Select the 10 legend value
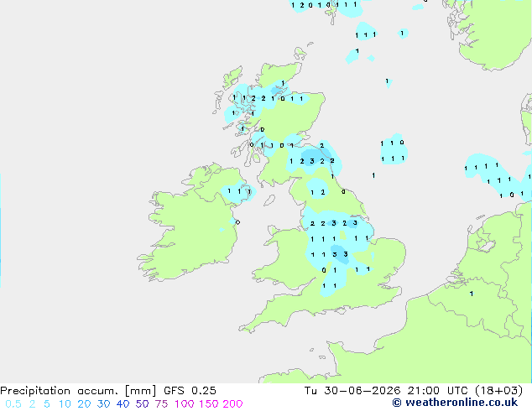Viewport: 532px width, 411px height. point(65,404)
